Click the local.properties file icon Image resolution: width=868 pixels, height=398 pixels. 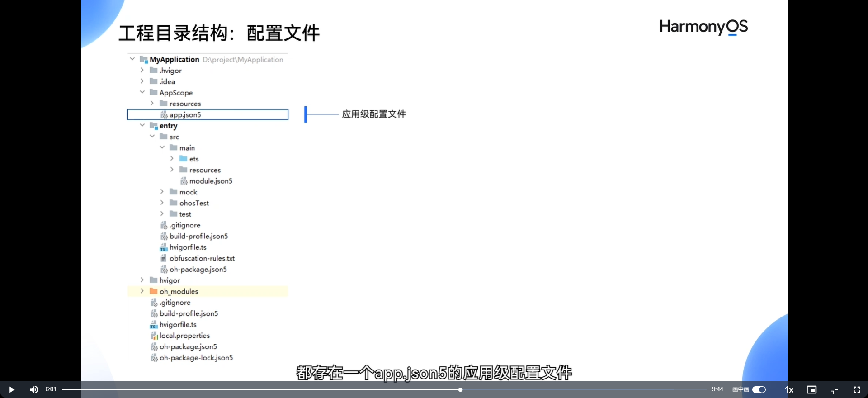154,336
